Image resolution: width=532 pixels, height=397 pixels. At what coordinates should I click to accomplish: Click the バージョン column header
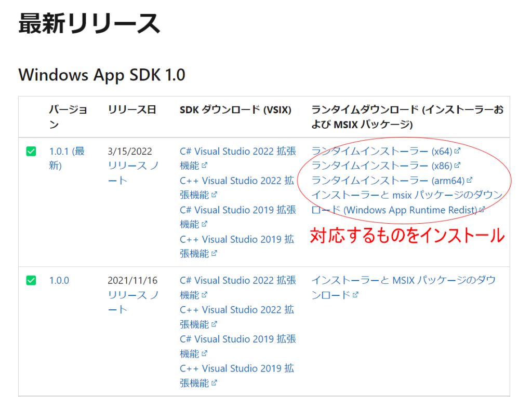(x=68, y=117)
